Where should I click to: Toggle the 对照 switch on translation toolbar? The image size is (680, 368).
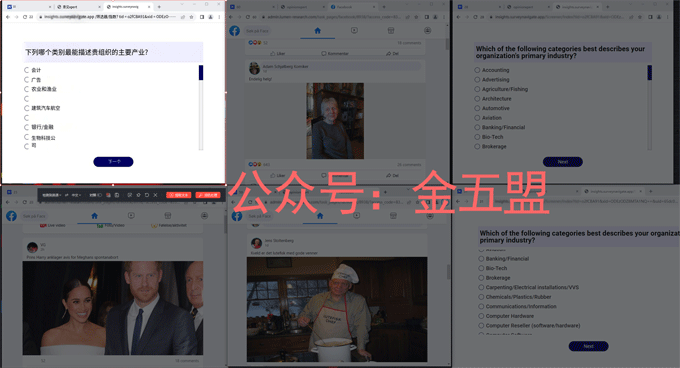[x=99, y=195]
